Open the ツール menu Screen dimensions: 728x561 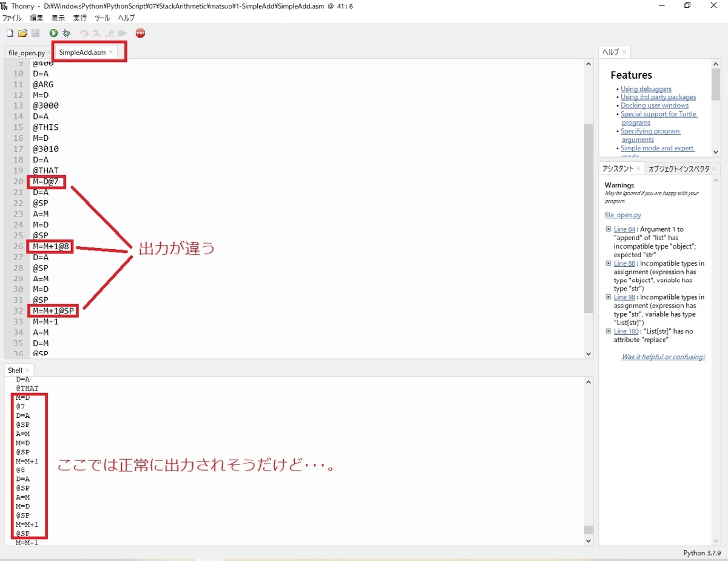coord(101,18)
